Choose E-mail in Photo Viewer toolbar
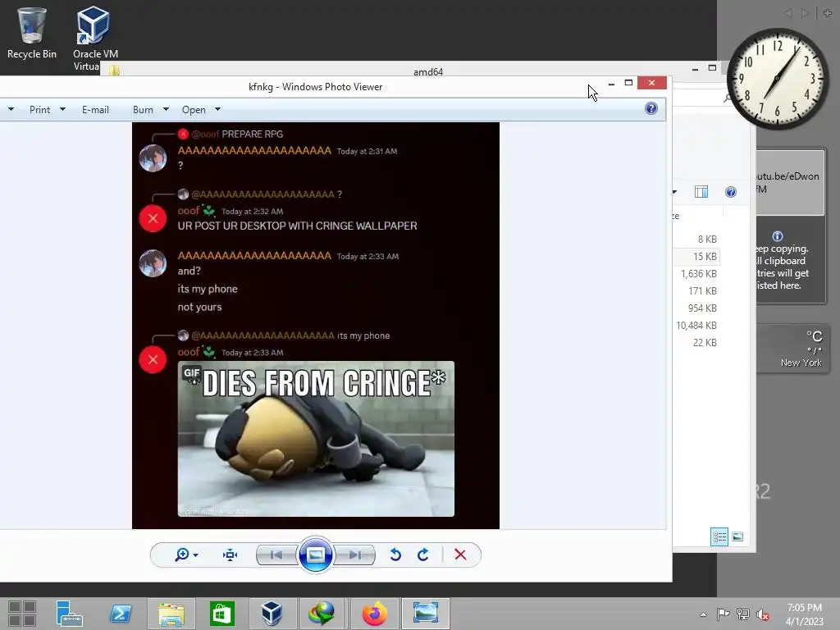 coord(95,109)
